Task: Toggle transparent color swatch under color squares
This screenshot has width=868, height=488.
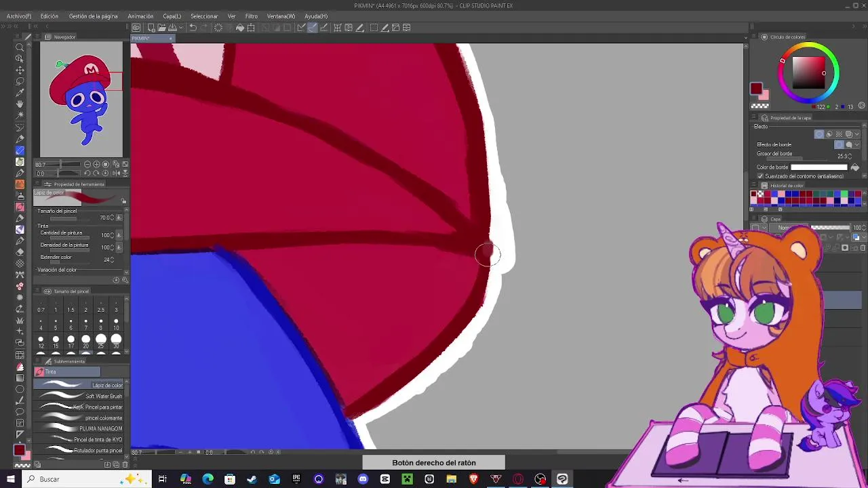Action: tap(759, 106)
